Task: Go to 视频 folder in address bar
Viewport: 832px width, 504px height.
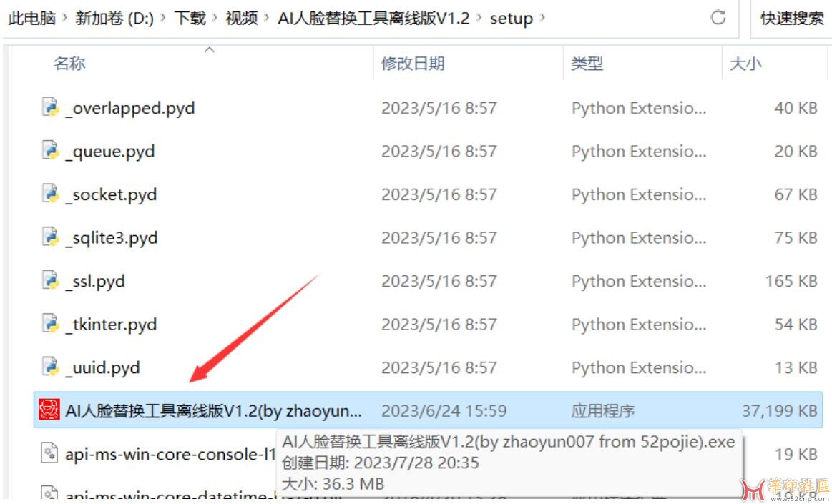Action: pos(241,19)
